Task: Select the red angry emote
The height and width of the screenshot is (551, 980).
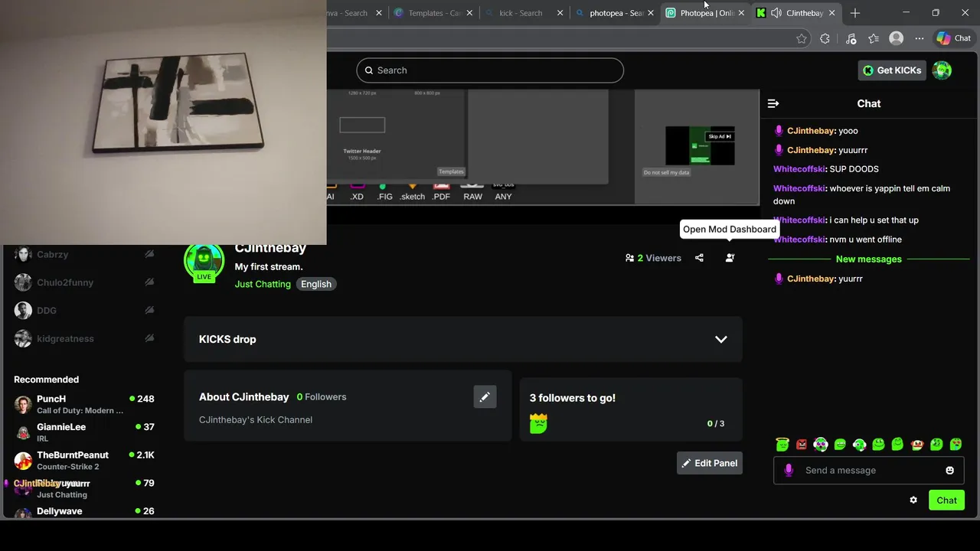Action: pyautogui.click(x=802, y=445)
